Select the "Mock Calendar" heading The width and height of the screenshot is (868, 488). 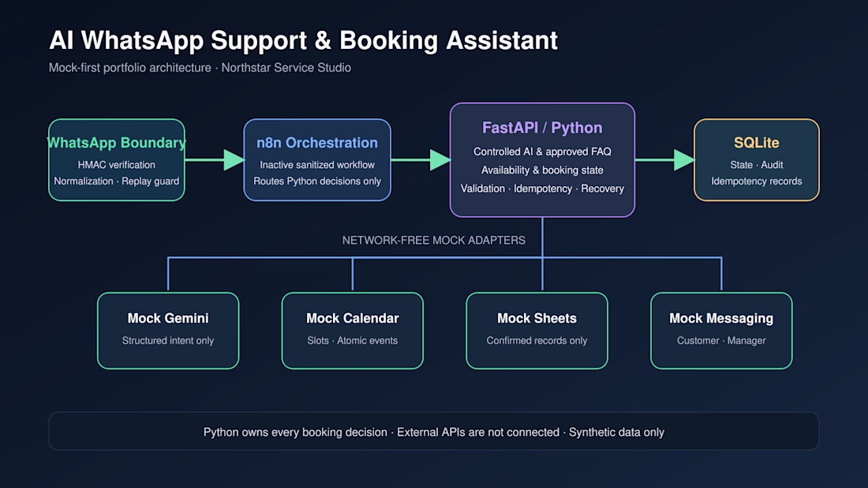[x=353, y=319]
